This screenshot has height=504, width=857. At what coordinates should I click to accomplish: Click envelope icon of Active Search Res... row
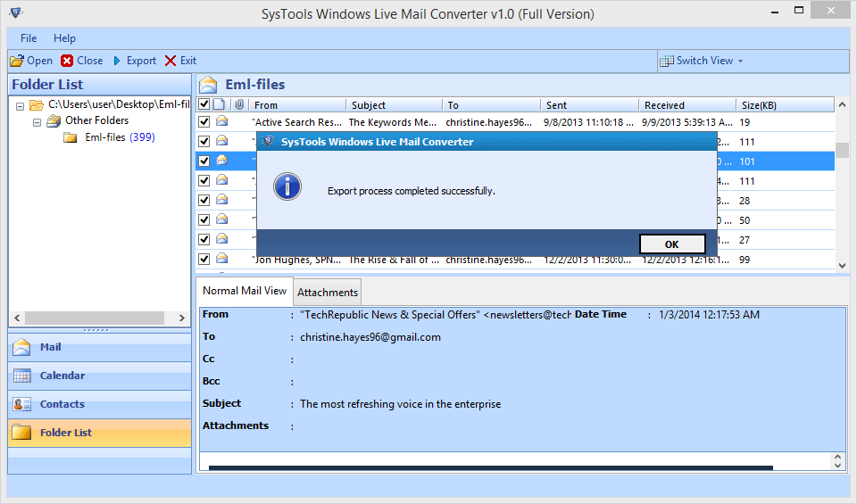[222, 121]
